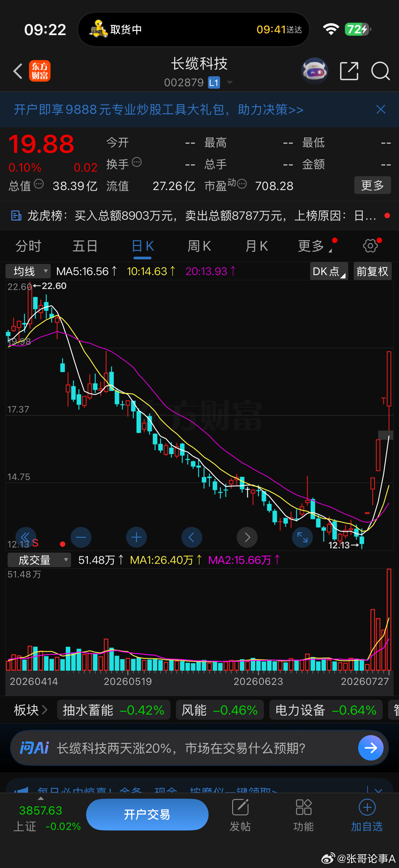
Task: Expand stock code 002879 dropdown arrow
Action: (230, 83)
